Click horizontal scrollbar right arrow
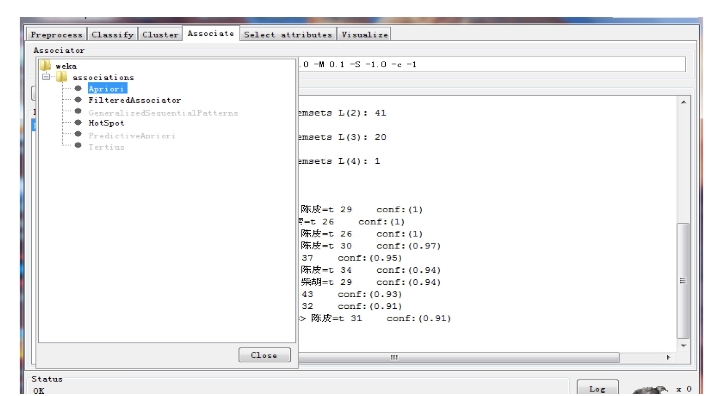 point(668,357)
